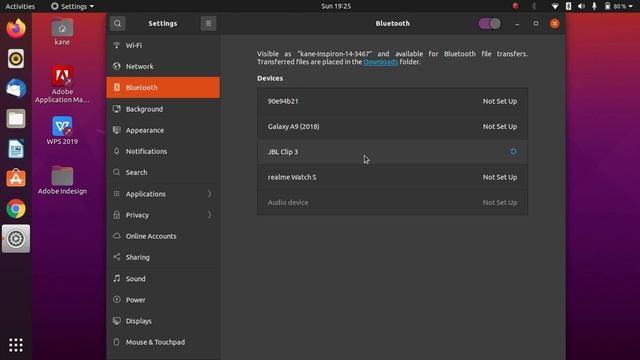Screen dimensions: 640x360
Task: Open Mouse & Touchpad settings
Action: point(163,342)
